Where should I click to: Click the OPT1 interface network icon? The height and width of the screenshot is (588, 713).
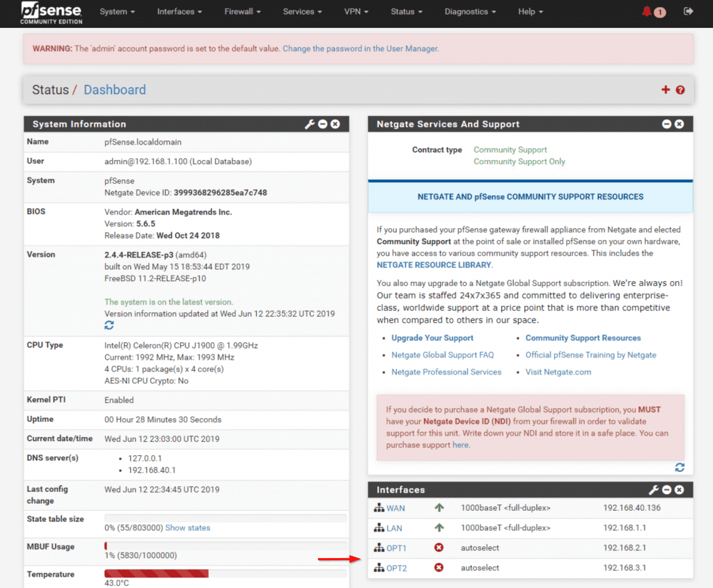pyautogui.click(x=379, y=548)
